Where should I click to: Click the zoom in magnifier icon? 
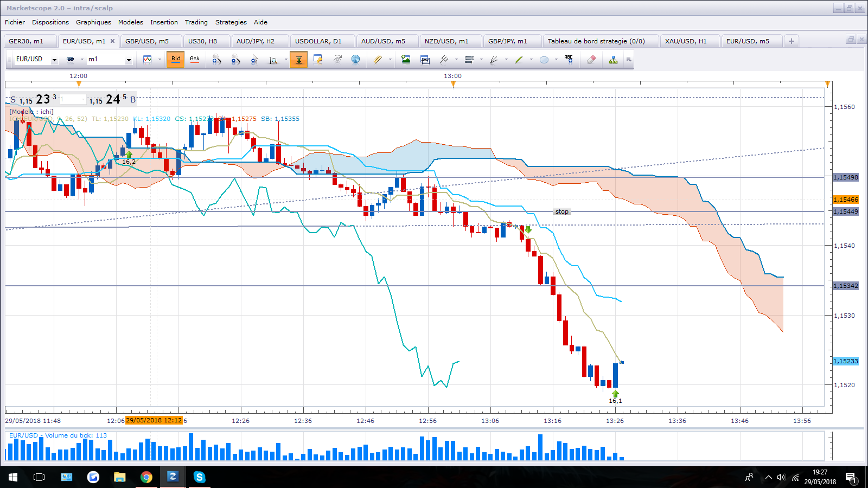click(x=216, y=60)
